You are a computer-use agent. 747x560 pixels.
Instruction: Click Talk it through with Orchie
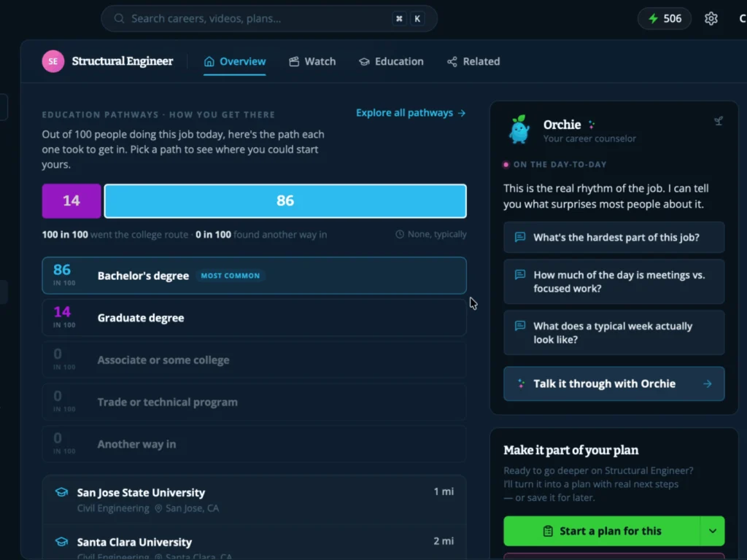[614, 384]
